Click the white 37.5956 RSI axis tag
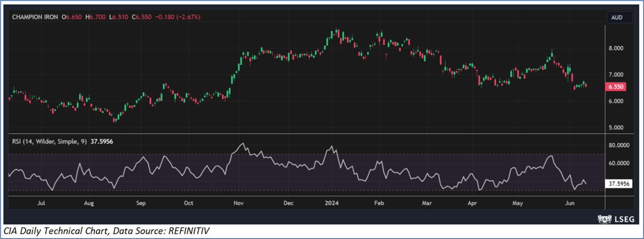Viewport: 644px width, 239px height. (618, 184)
